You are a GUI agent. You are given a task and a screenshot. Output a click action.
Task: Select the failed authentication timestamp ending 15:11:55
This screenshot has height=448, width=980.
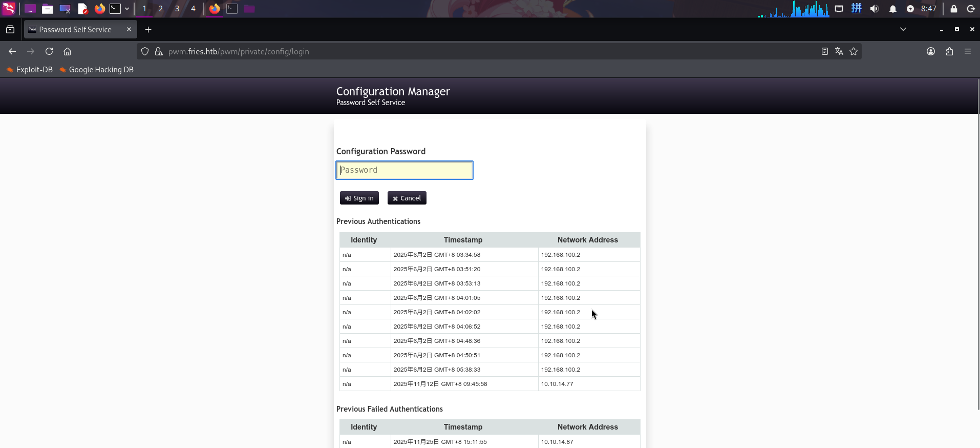(464, 442)
